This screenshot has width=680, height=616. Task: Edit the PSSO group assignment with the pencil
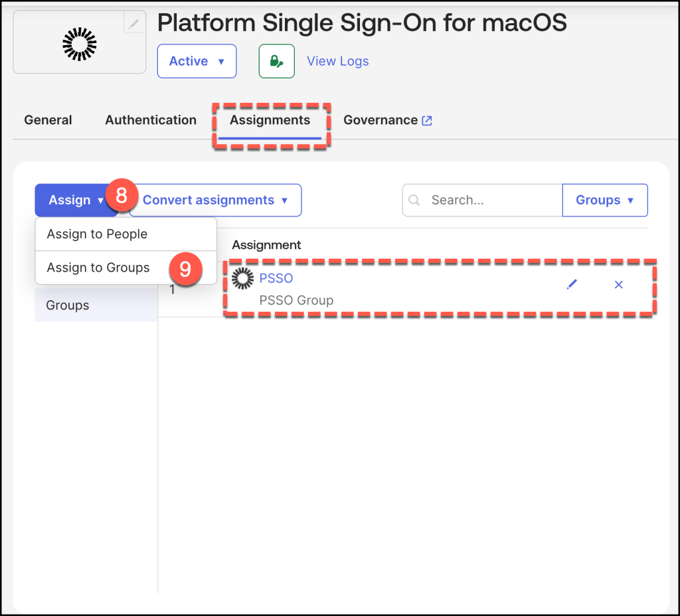coord(572,284)
